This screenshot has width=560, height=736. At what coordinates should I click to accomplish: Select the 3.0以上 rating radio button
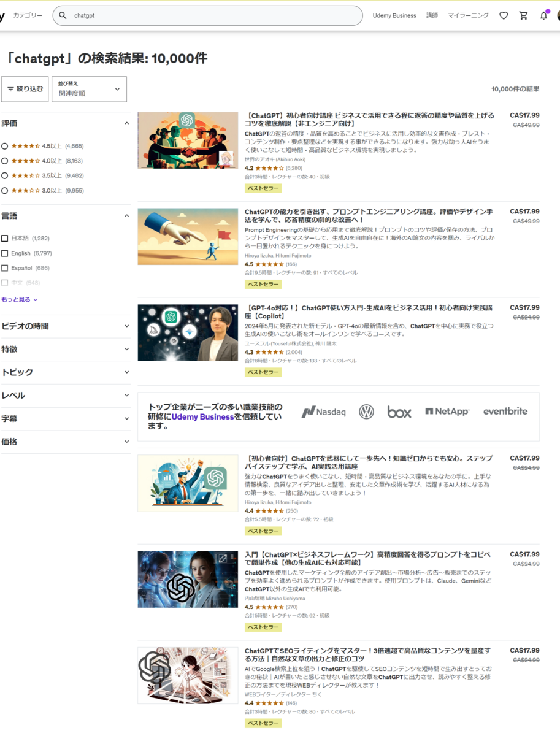[x=5, y=190]
